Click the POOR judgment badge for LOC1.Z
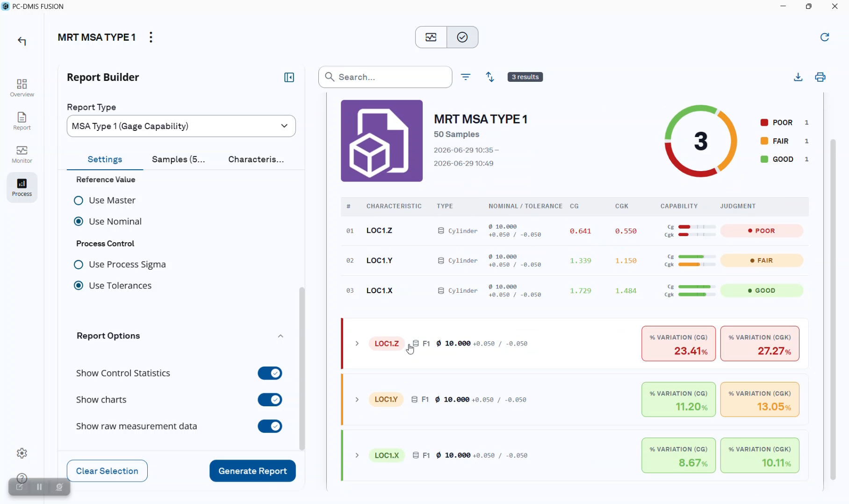 762,230
